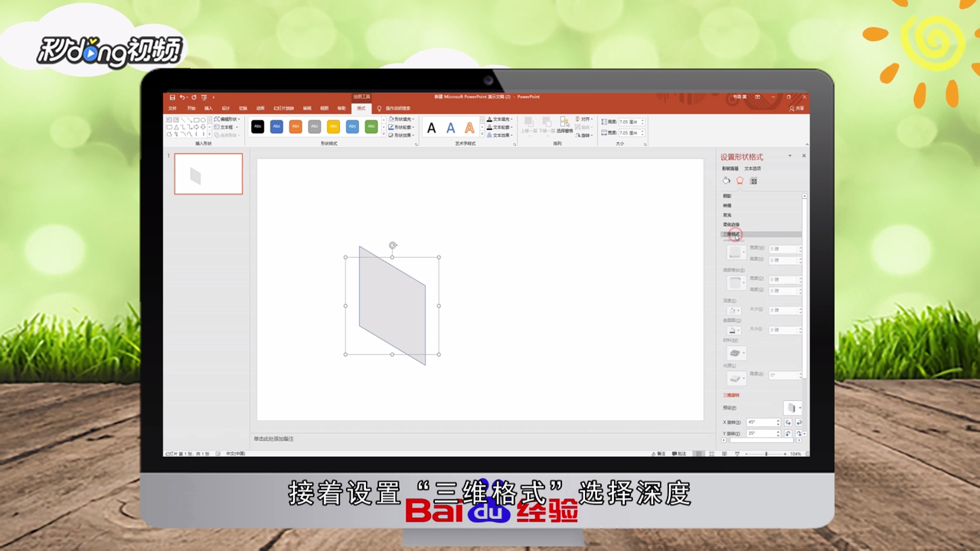This screenshot has width=980, height=551.
Task: Open Size & Properties pane icon
Action: click(753, 181)
